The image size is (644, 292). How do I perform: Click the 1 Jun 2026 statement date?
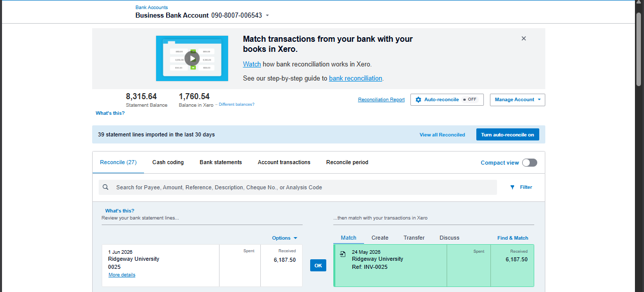point(120,252)
